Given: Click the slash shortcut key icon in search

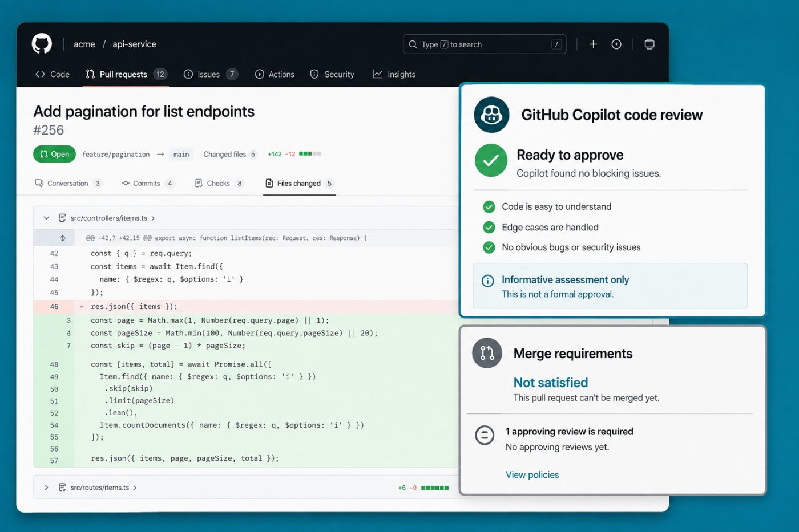Looking at the screenshot, I should 556,44.
